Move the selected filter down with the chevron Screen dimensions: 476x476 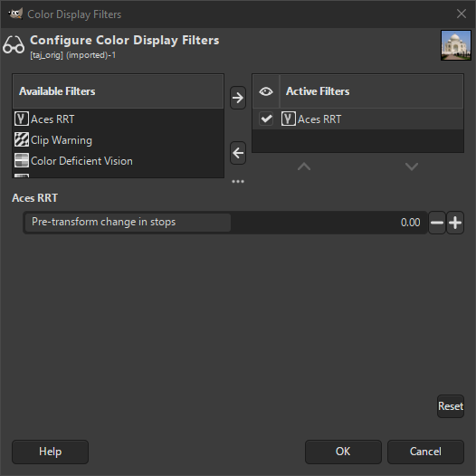pyautogui.click(x=412, y=167)
